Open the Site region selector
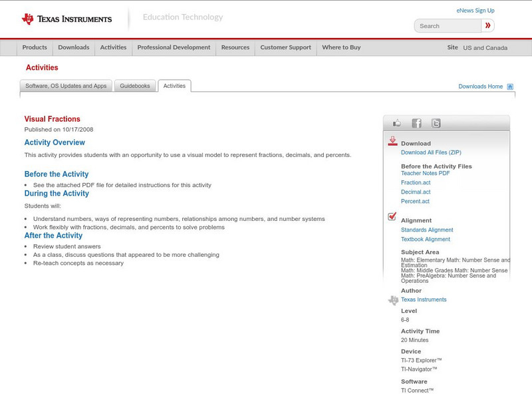532x394 pixels. point(485,48)
